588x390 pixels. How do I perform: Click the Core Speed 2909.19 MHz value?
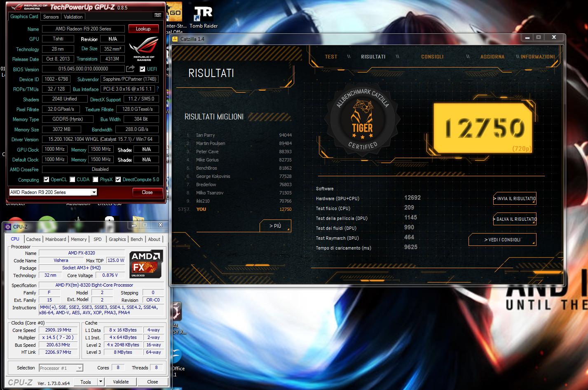point(58,330)
